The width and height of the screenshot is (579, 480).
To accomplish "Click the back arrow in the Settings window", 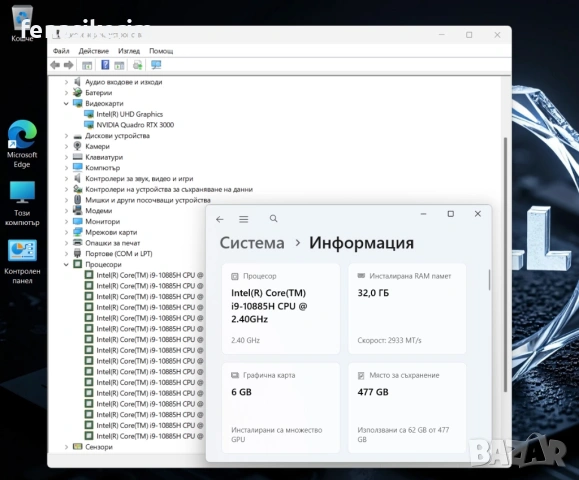I will click(220, 219).
